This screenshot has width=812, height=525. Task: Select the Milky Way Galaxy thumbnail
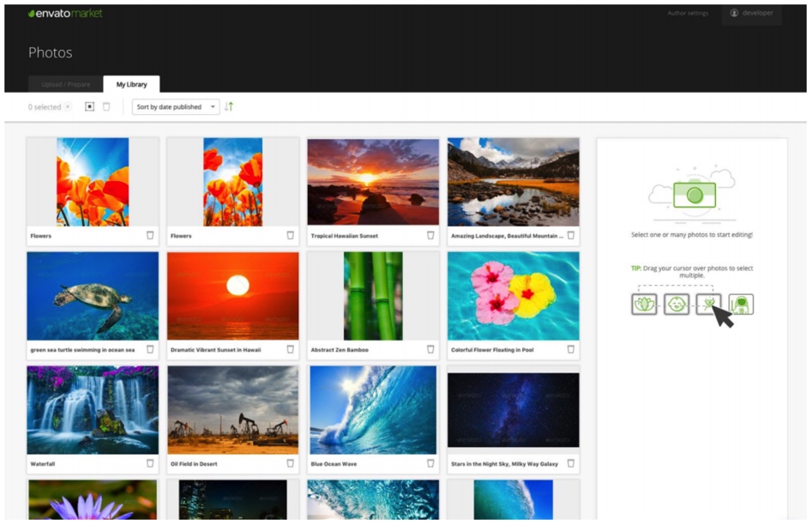click(x=514, y=410)
